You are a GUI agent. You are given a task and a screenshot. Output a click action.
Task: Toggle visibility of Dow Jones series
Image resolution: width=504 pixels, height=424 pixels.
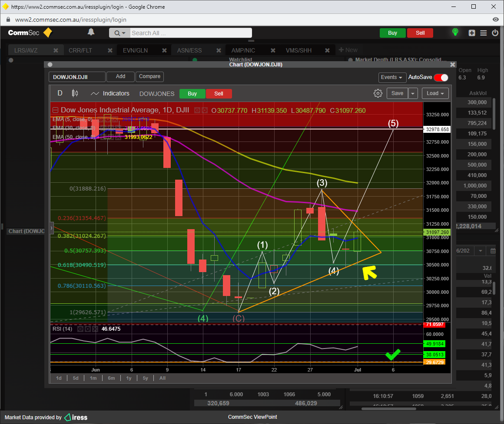click(197, 110)
